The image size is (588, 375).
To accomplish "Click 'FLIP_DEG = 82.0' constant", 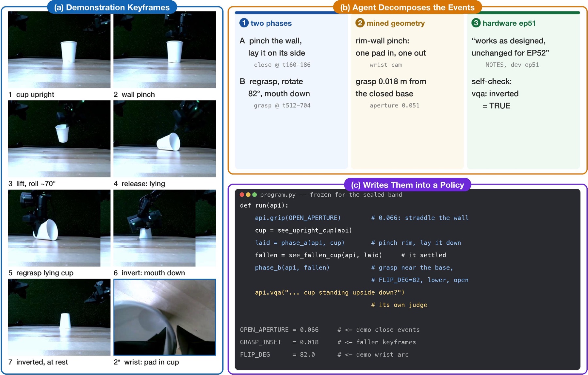I will click(277, 354).
